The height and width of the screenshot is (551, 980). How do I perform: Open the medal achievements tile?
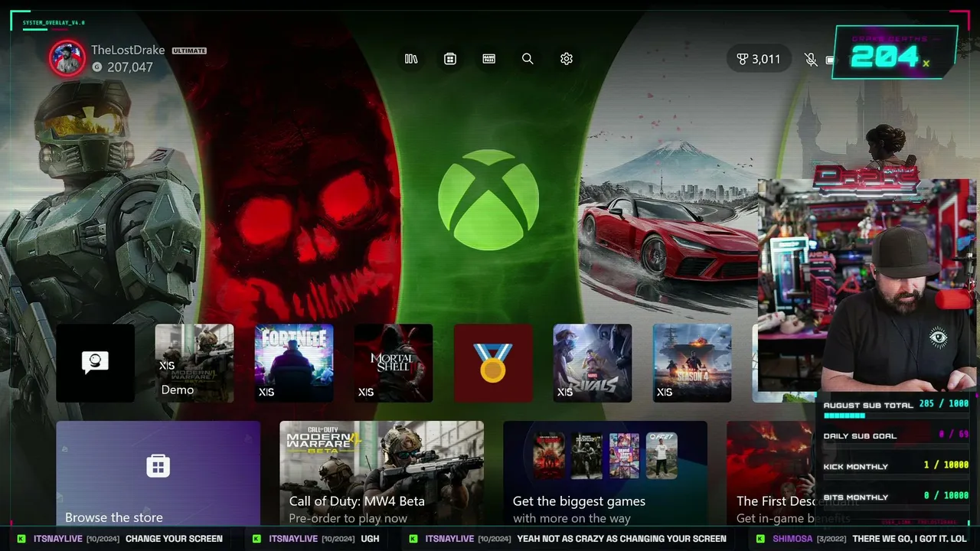click(493, 363)
